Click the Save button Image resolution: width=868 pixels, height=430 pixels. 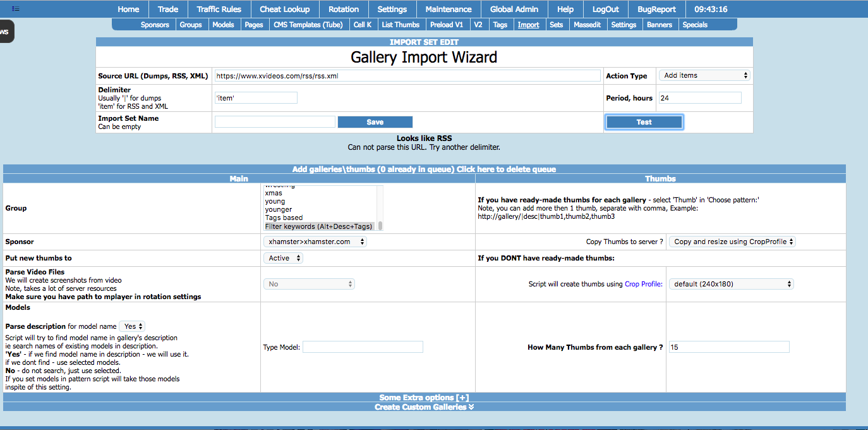point(375,122)
